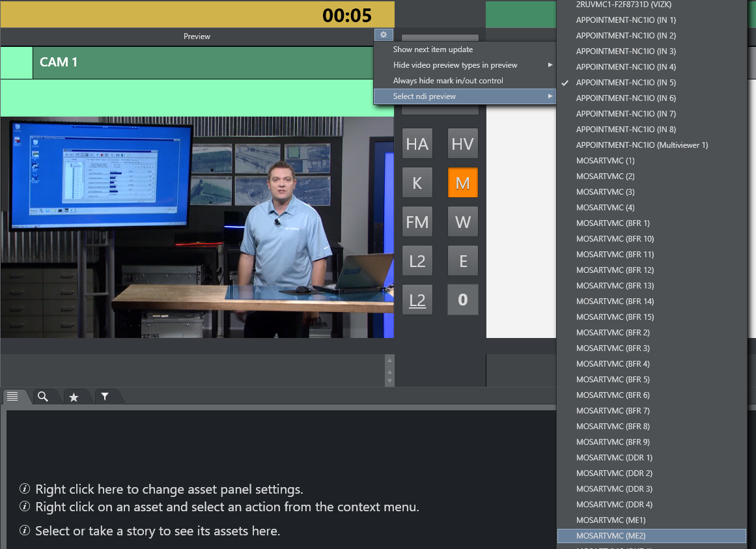Open the asset list view tab
The width and height of the screenshot is (756, 549).
[13, 396]
